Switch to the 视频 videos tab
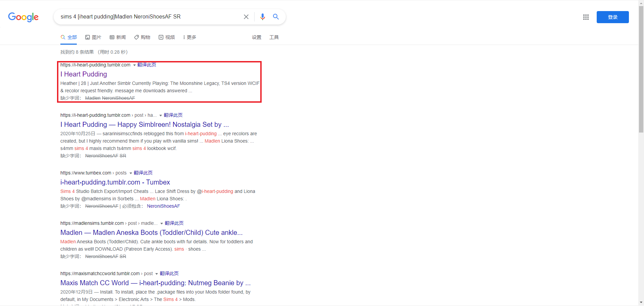644x306 pixels. point(167,37)
